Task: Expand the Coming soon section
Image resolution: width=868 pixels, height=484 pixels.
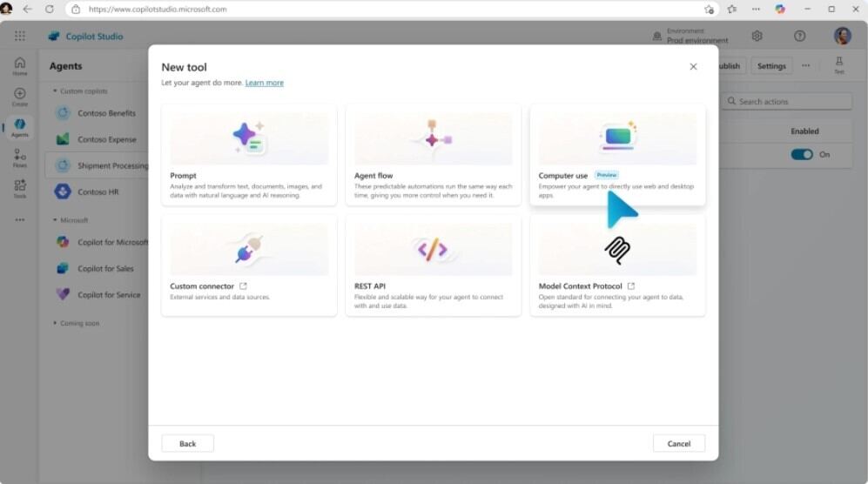Action: pos(55,323)
